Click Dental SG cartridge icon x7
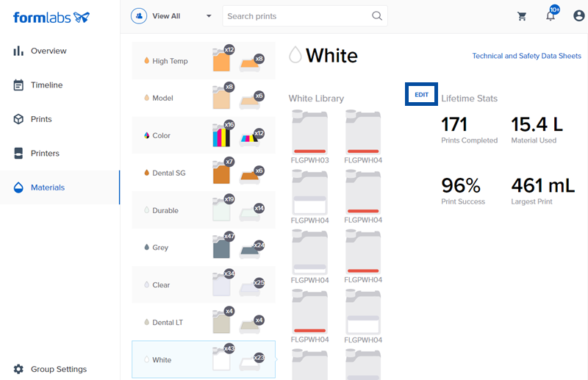This screenshot has height=380, width=588. pos(221,172)
